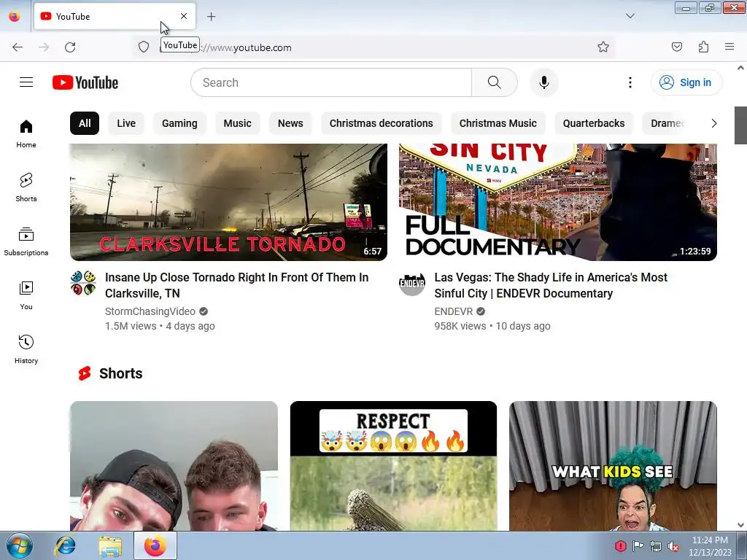Click the page vertical scrollbar thumb

pyautogui.click(x=740, y=125)
